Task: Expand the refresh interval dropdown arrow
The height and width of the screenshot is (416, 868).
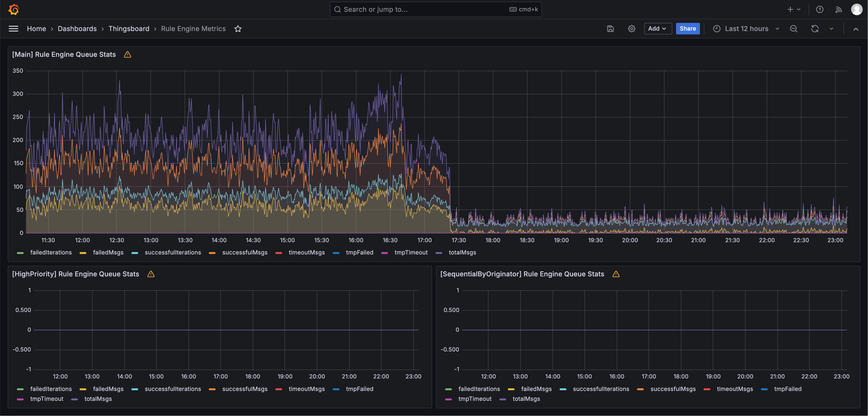Action: coord(831,29)
